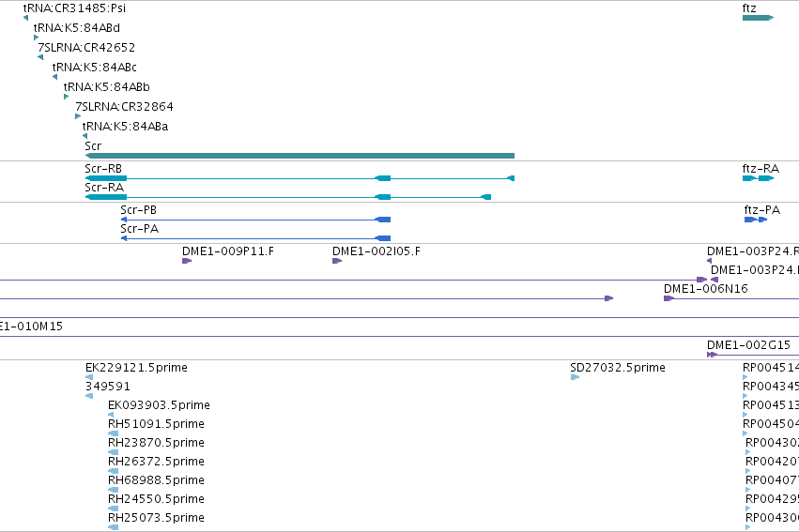Viewport: 799px width, 532px height.
Task: Select the DME1-002G15 clone label
Action: (x=748, y=345)
